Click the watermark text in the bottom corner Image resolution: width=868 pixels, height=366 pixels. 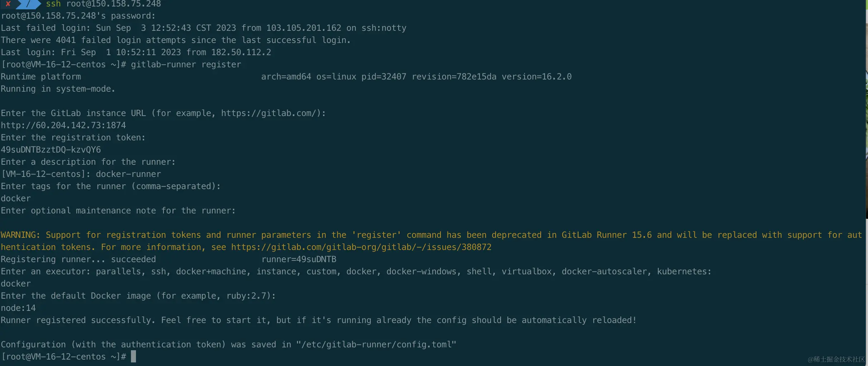(x=836, y=359)
